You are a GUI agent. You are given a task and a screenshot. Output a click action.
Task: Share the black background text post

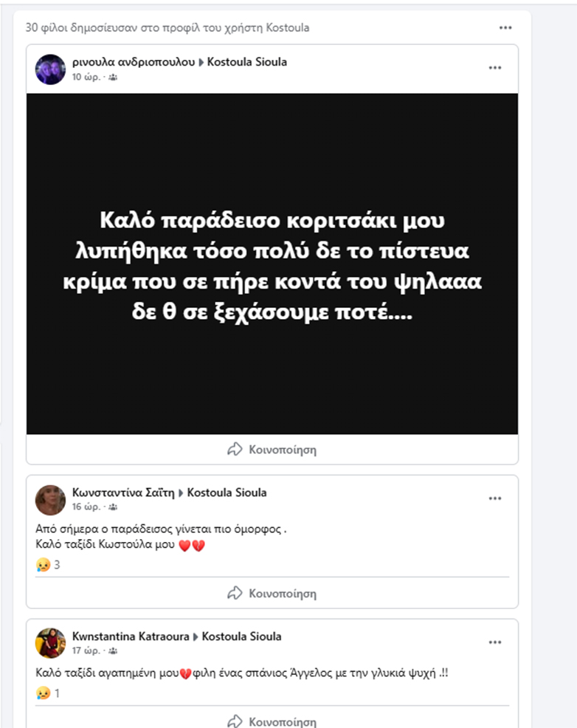coord(272,450)
